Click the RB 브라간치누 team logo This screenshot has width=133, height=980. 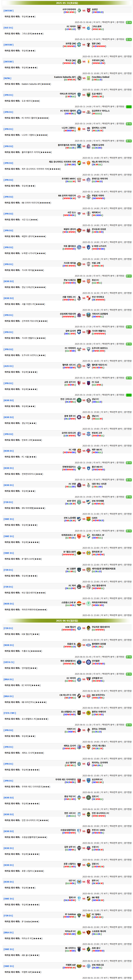[88, 696]
